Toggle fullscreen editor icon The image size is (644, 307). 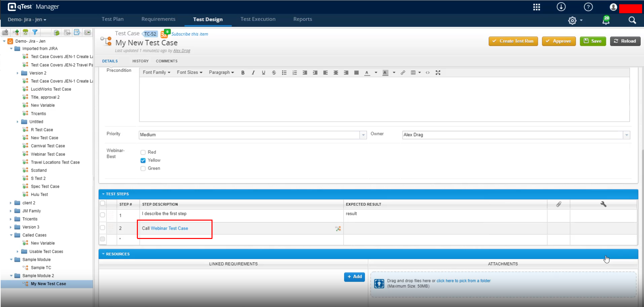[x=438, y=73]
